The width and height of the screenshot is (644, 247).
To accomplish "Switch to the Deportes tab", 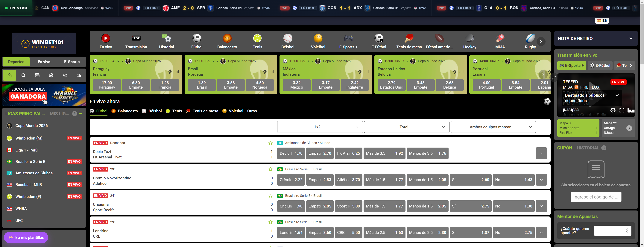I will 16,62.
